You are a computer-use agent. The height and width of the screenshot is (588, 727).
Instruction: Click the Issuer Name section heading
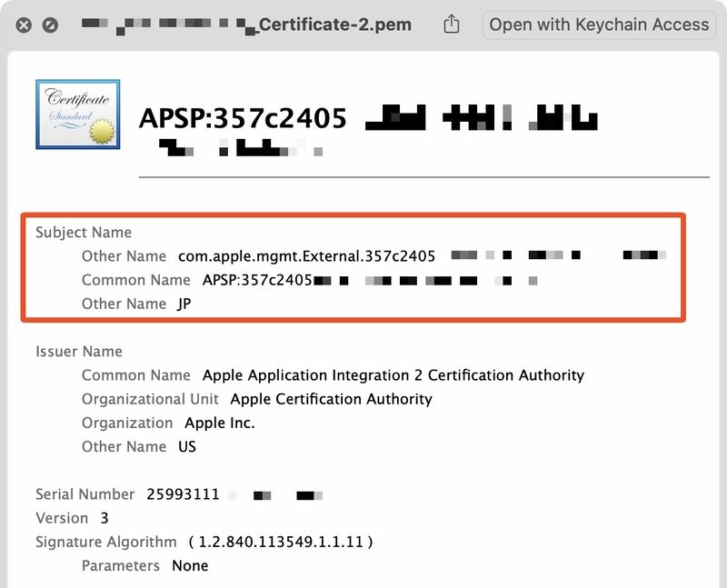(79, 352)
